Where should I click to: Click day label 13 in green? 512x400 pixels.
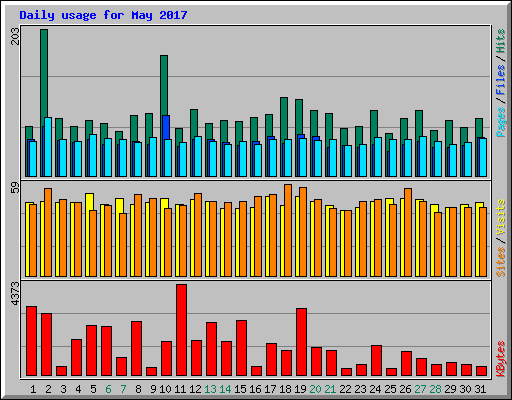[x=210, y=389]
